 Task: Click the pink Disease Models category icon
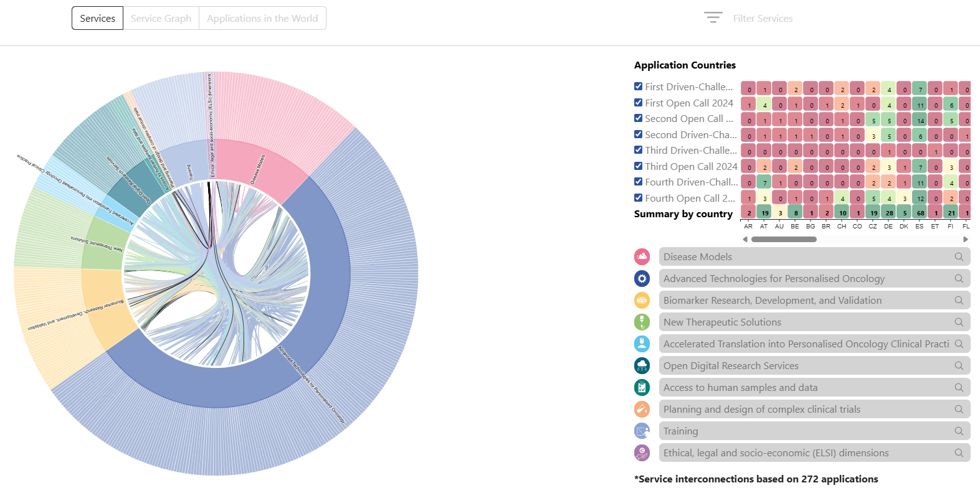click(x=642, y=256)
